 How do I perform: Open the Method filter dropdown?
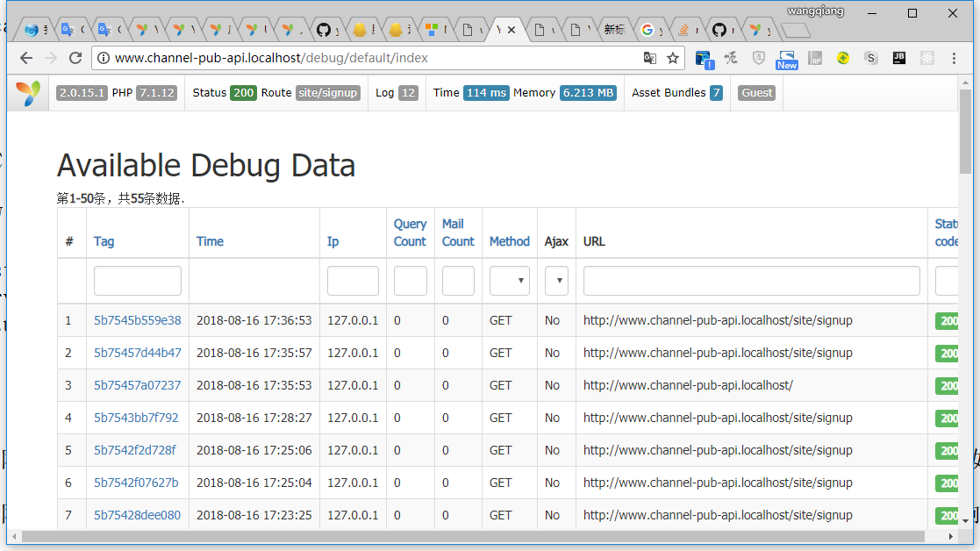(509, 281)
